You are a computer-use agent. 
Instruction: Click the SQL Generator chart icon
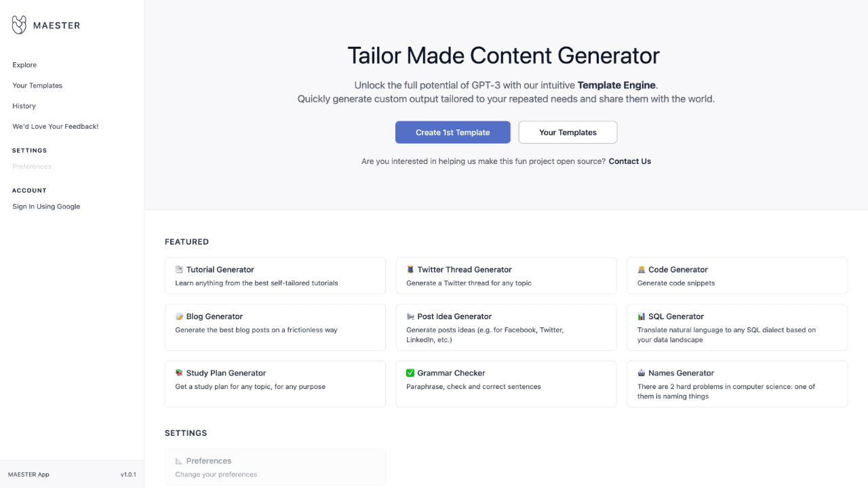click(642, 317)
